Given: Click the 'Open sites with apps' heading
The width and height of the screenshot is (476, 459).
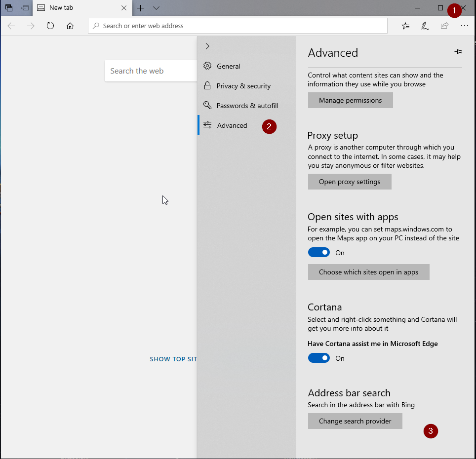Looking at the screenshot, I should pos(353,217).
